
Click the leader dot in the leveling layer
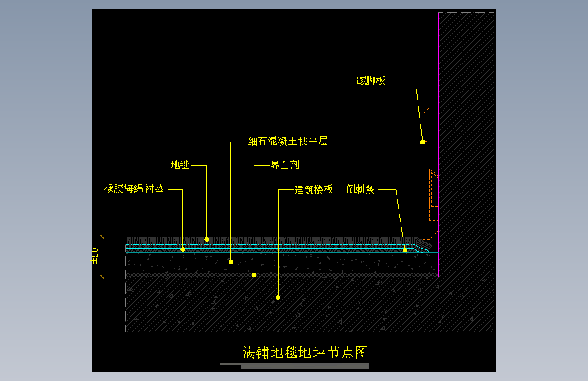coord(231,262)
